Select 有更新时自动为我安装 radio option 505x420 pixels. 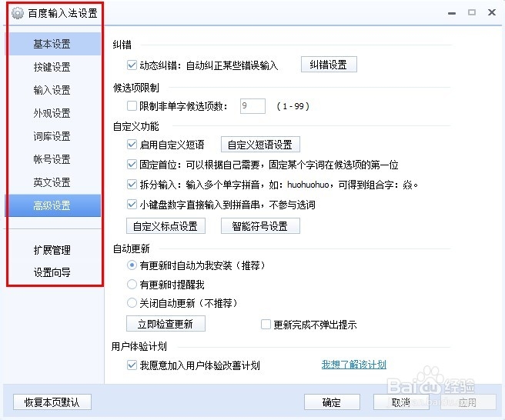132,265
